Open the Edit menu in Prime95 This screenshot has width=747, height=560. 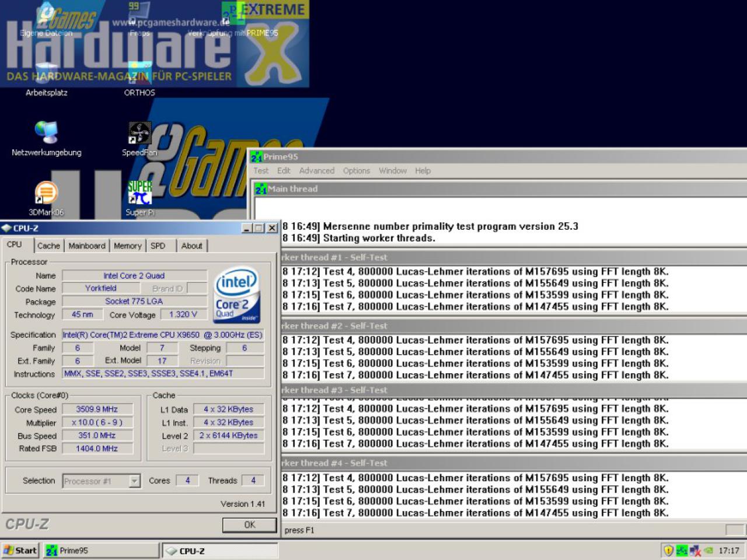coord(284,171)
